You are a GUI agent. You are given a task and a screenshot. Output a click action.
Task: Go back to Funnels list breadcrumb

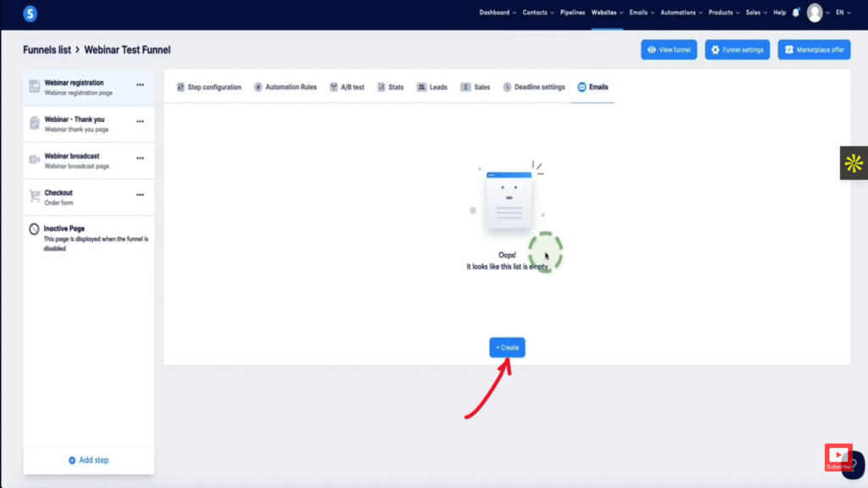[x=47, y=50]
